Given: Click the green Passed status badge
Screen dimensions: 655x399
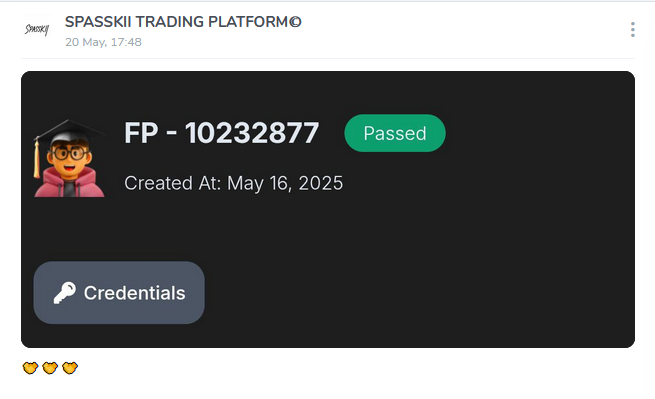Looking at the screenshot, I should [x=395, y=133].
